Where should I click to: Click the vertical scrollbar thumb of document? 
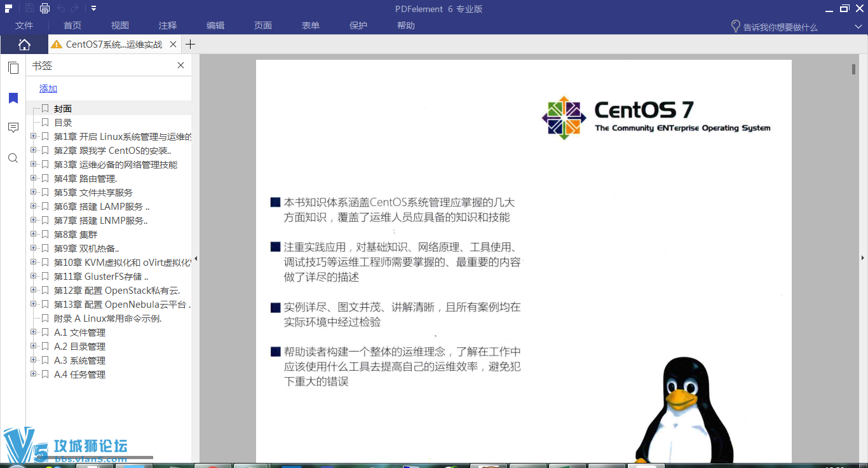[854, 69]
